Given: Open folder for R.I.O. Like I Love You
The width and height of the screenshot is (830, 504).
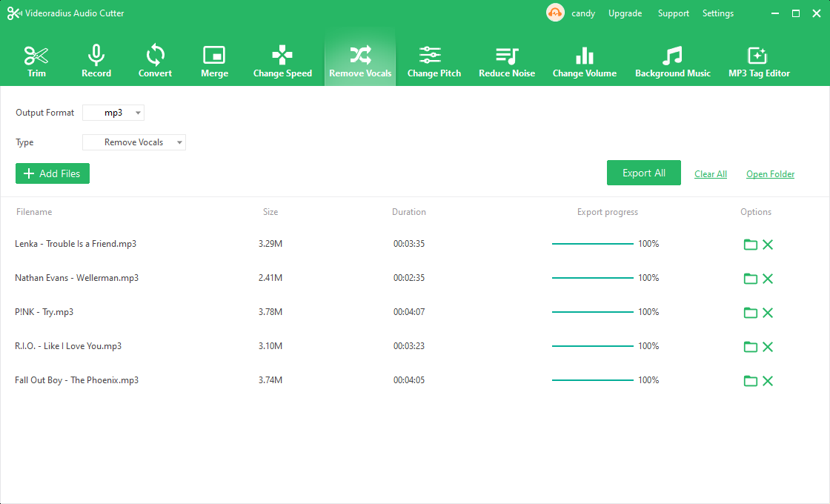Looking at the screenshot, I should pos(751,347).
